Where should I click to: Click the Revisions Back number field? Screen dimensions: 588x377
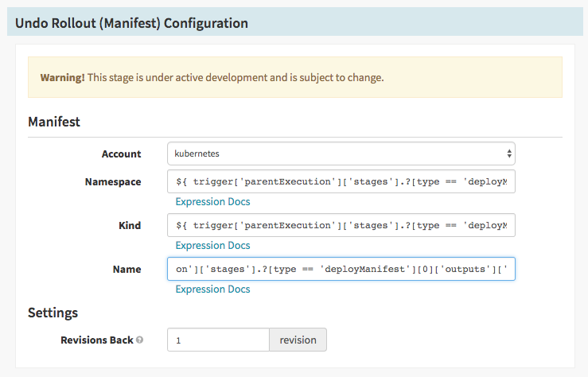(218, 340)
